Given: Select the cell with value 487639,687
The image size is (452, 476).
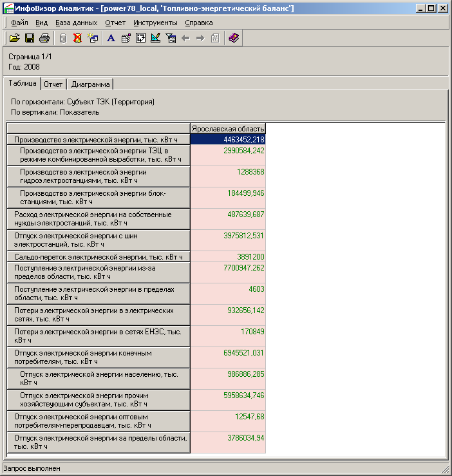Looking at the screenshot, I should [x=228, y=219].
